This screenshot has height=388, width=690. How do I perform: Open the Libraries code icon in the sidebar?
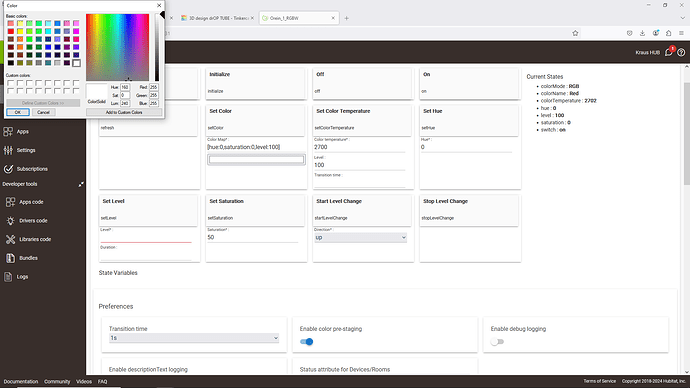10,239
